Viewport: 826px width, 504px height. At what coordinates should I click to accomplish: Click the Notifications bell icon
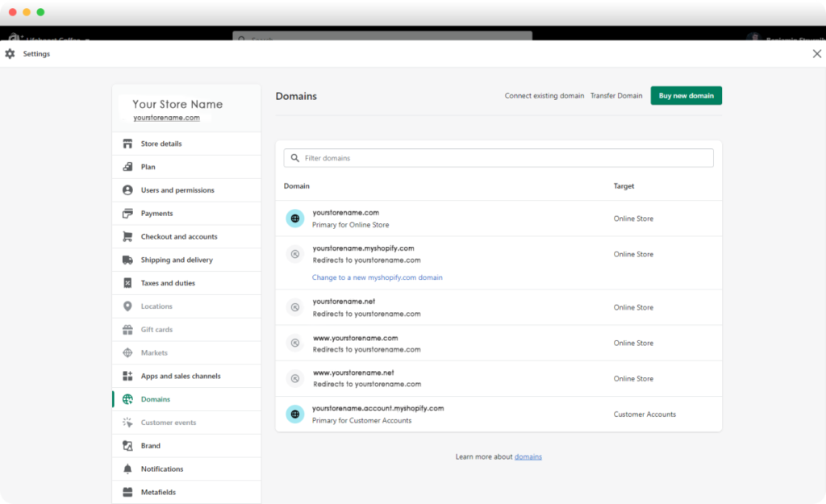click(127, 469)
